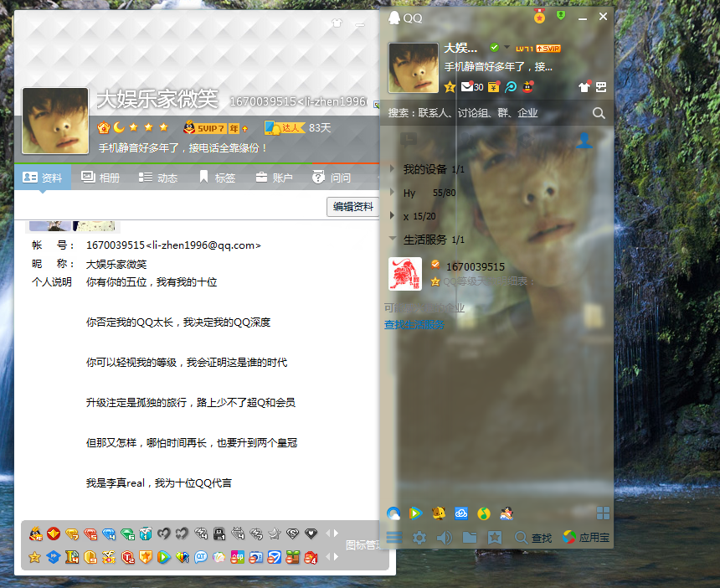This screenshot has height=588, width=720.
Task: Click the 达人 badge on the profile header
Action: click(x=285, y=127)
